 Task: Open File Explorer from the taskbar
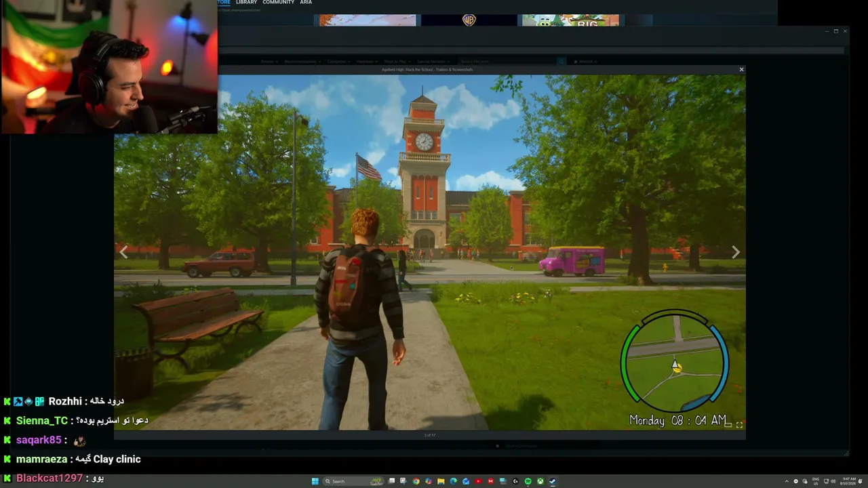pyautogui.click(x=441, y=481)
